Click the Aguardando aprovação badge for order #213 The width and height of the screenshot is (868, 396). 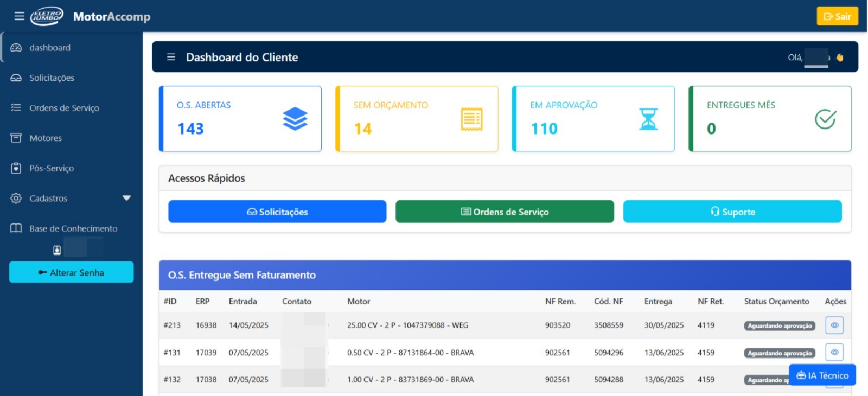[x=780, y=326]
